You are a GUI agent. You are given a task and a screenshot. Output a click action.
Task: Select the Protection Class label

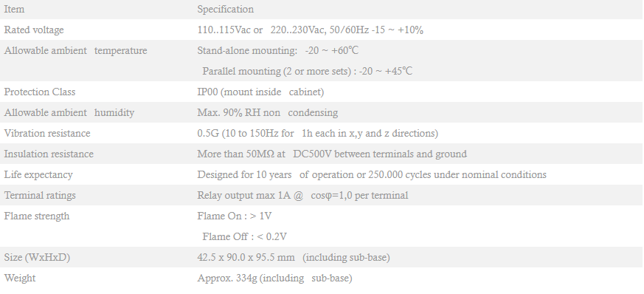(40, 92)
